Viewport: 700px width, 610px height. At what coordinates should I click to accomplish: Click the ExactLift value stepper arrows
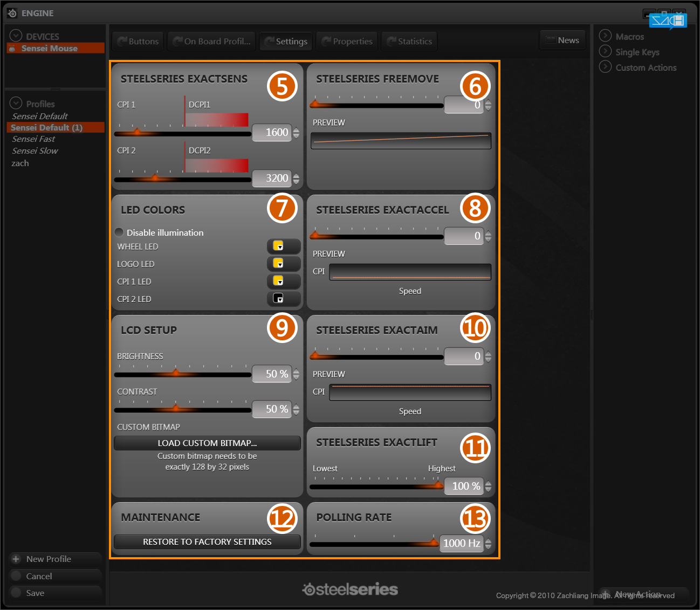pyautogui.click(x=488, y=486)
